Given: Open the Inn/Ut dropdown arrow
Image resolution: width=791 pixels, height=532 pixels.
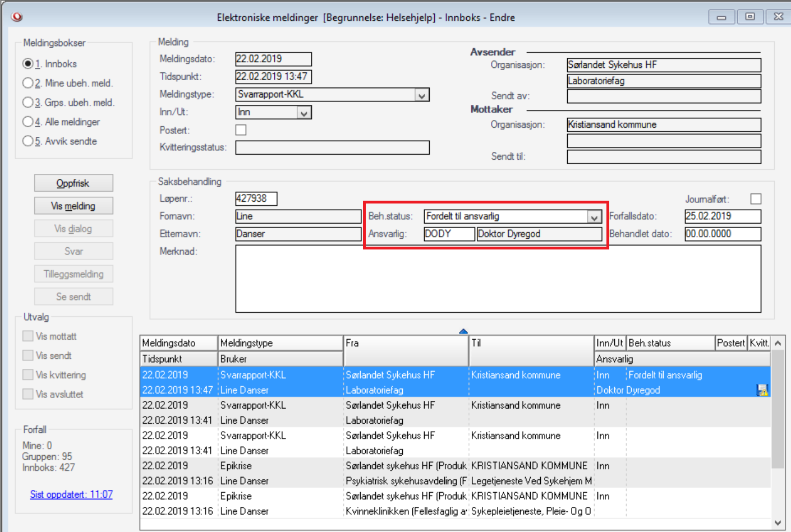Looking at the screenshot, I should [304, 113].
